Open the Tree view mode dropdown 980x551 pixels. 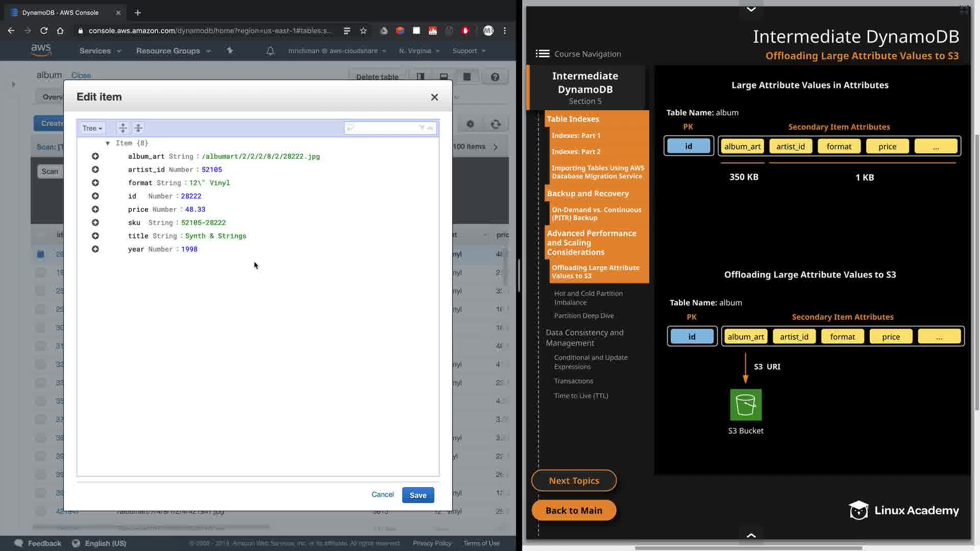[x=92, y=128]
